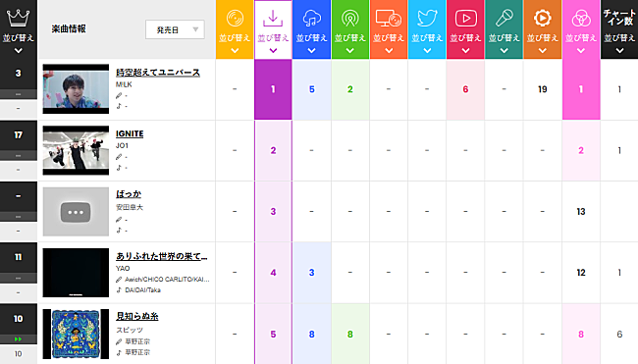Open song link ばっか
This screenshot has height=364, width=638.
[129, 194]
